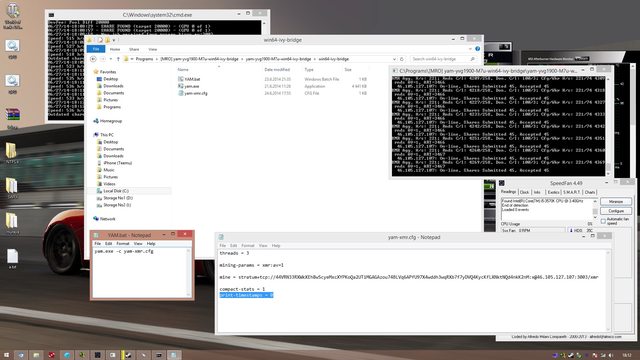This screenshot has width=640, height=360.
Task: Open Programs under Favorites
Action: [112, 107]
